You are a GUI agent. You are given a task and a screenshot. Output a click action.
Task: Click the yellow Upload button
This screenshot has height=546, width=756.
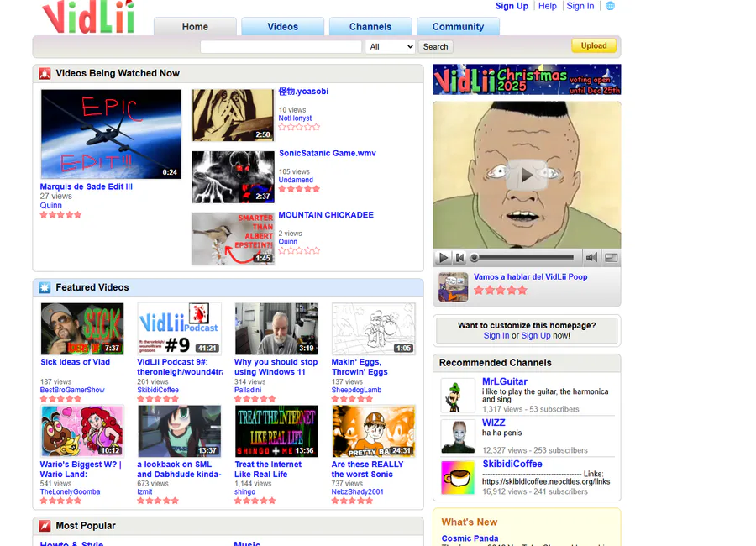pyautogui.click(x=594, y=45)
